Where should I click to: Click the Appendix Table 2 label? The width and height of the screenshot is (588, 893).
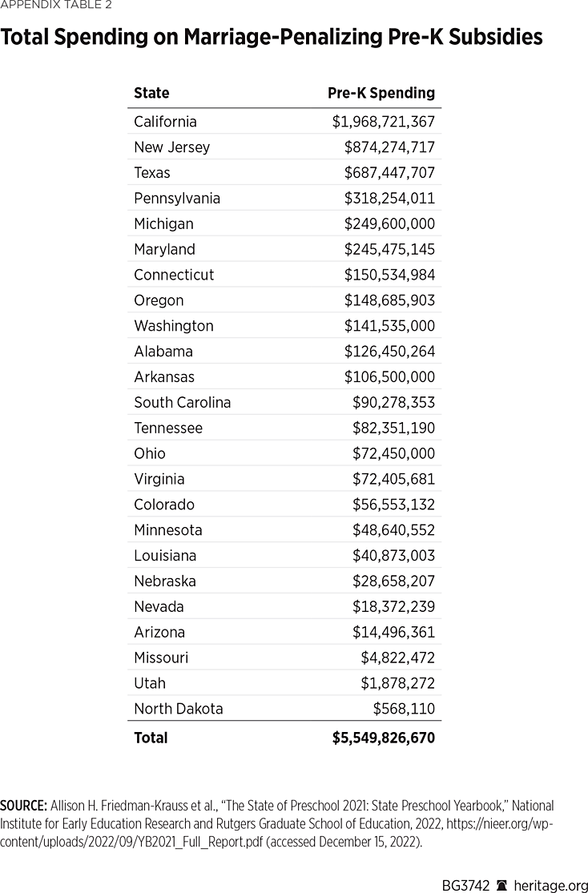[56, 6]
